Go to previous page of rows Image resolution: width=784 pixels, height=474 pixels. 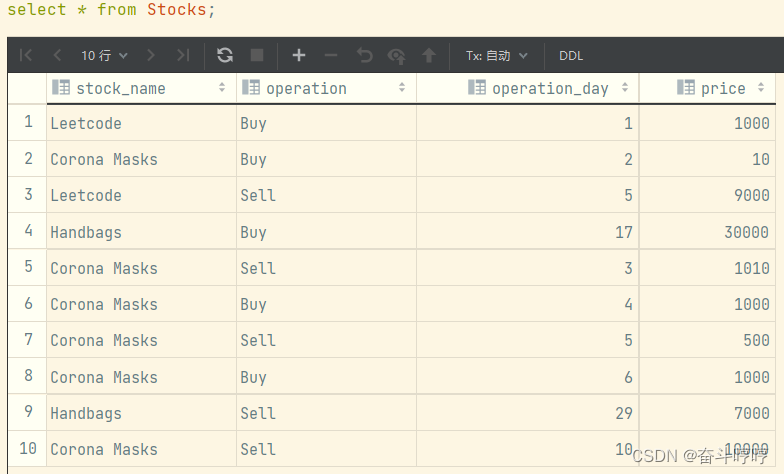coord(57,55)
